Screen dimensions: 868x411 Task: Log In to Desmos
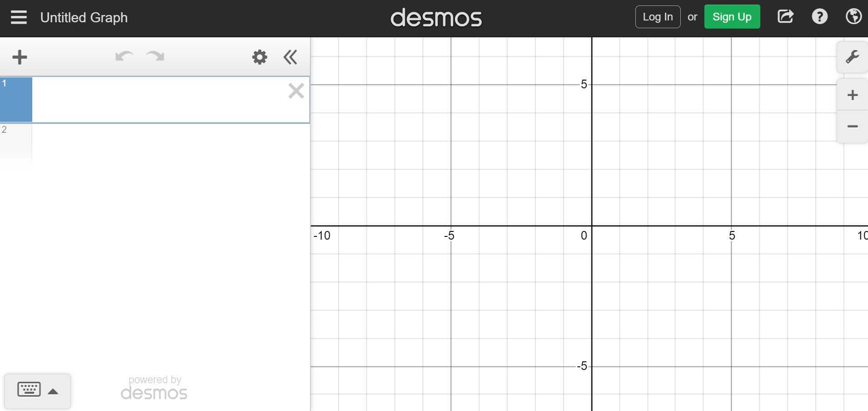(x=657, y=16)
